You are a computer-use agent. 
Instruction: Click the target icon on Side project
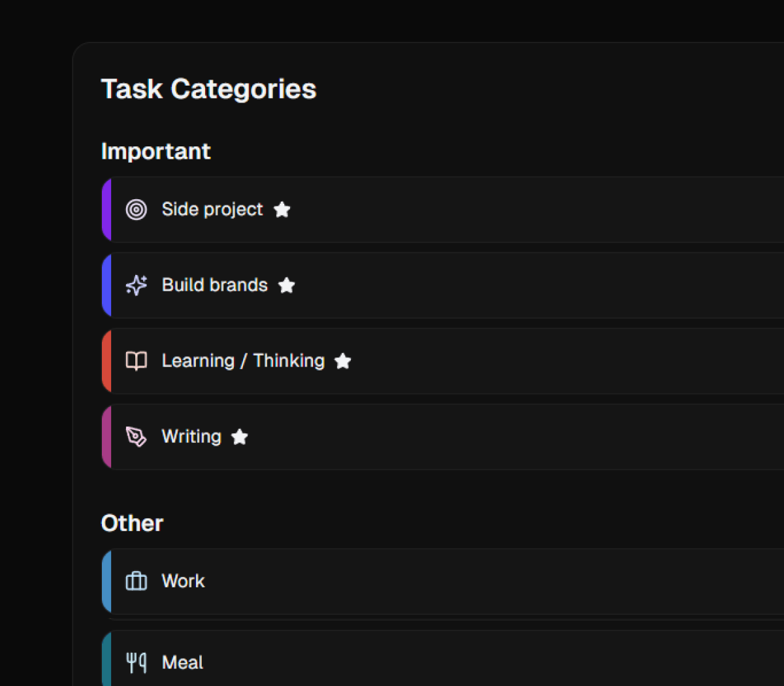[x=136, y=209]
